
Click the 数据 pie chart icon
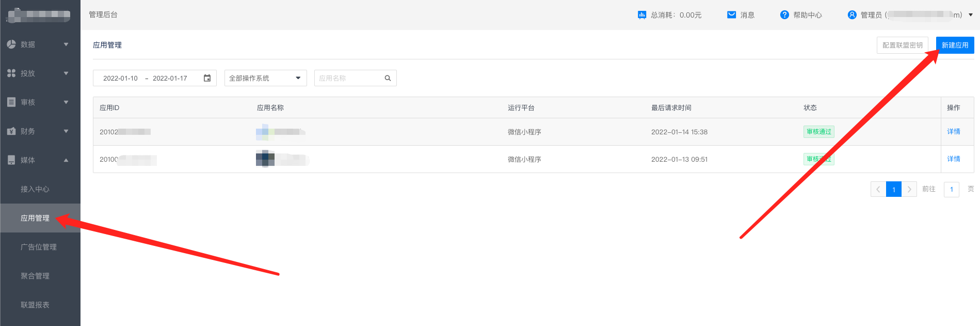click(11, 44)
